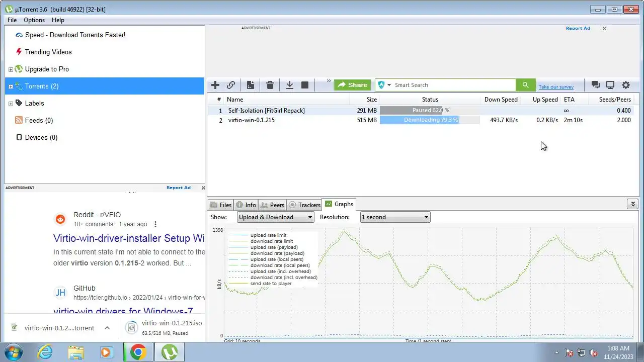644x362 pixels.
Task: Sort torrents by Status column
Action: coord(430,100)
